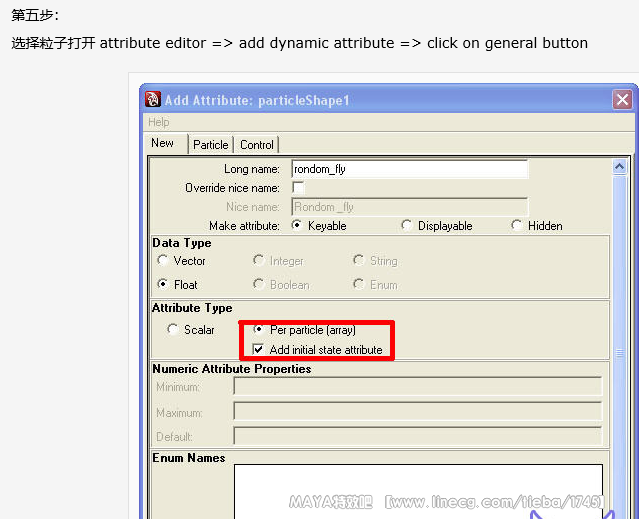Close the Add Attribute dialog
Image resolution: width=639 pixels, height=519 pixels.
click(x=622, y=100)
